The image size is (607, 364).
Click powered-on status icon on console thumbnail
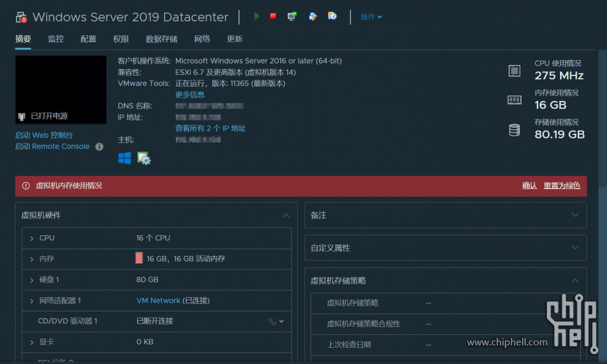[22, 116]
